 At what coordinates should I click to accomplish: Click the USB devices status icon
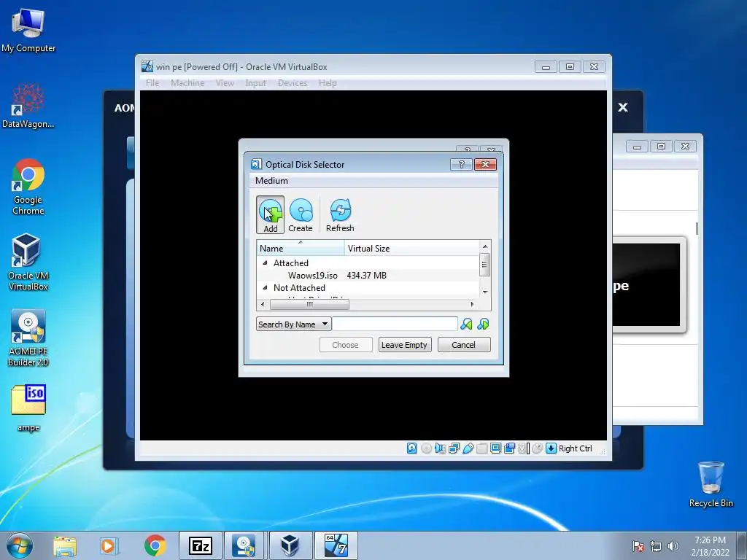click(x=468, y=448)
